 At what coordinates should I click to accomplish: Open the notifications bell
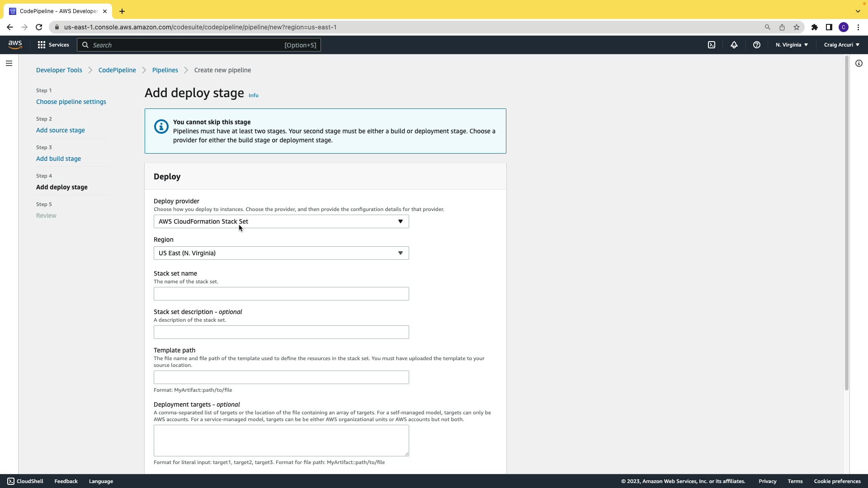734,45
